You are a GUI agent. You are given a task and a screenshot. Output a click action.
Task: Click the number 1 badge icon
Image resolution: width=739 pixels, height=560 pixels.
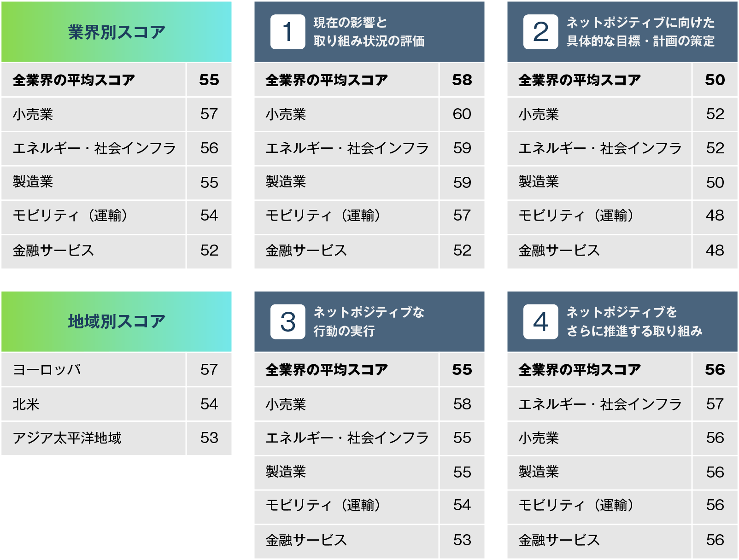point(287,32)
